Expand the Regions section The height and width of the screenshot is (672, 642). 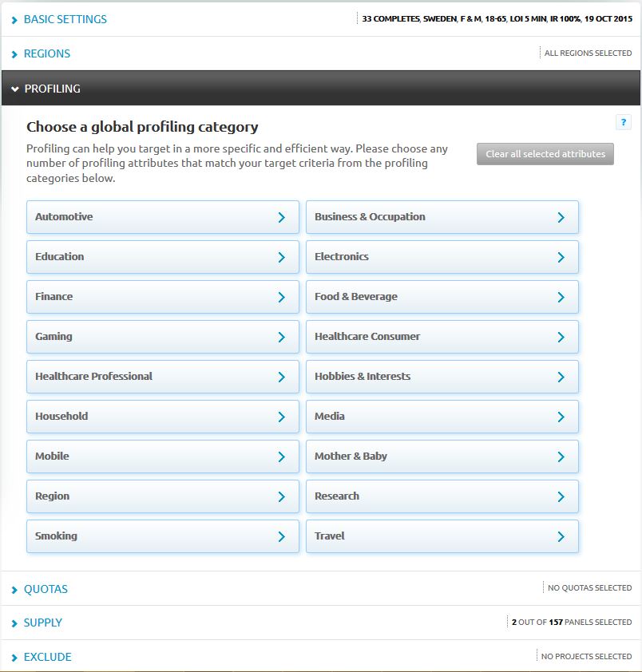(x=46, y=53)
